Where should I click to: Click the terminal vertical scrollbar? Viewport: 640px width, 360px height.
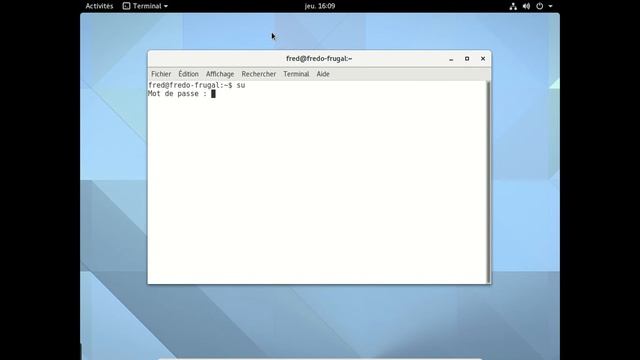click(x=488, y=182)
